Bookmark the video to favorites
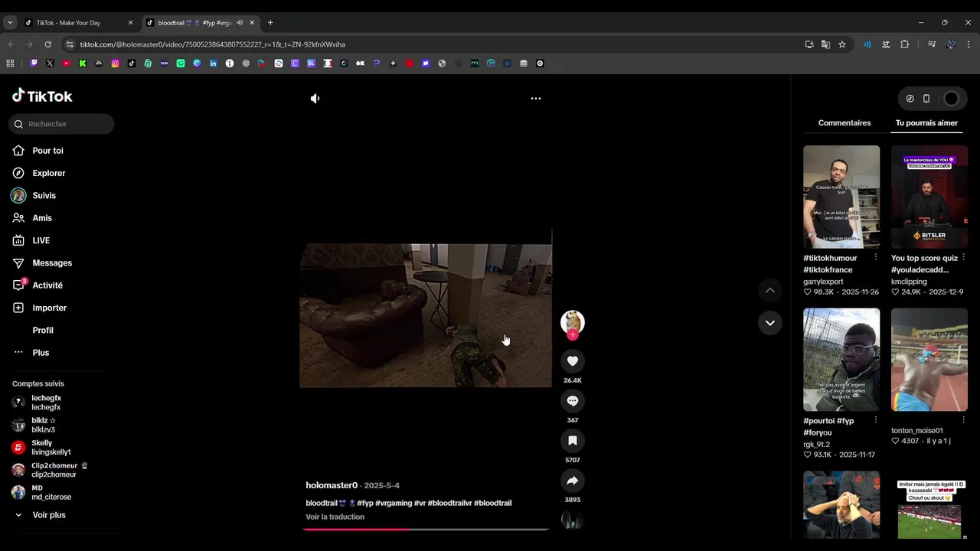This screenshot has width=980, height=551. (573, 440)
